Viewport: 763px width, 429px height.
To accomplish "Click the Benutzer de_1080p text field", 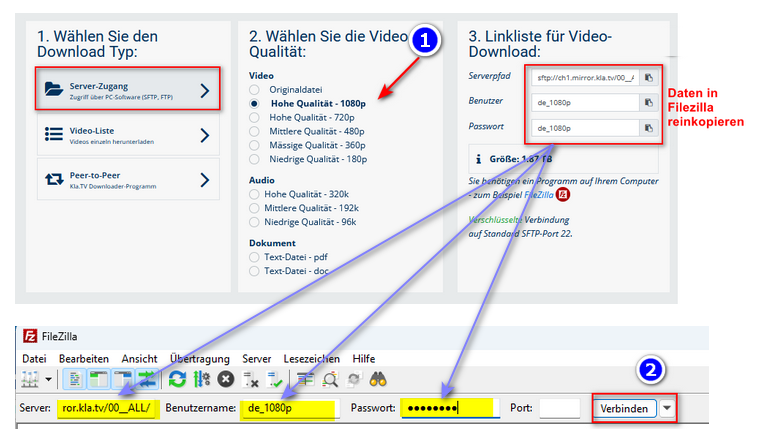I will click(x=585, y=102).
